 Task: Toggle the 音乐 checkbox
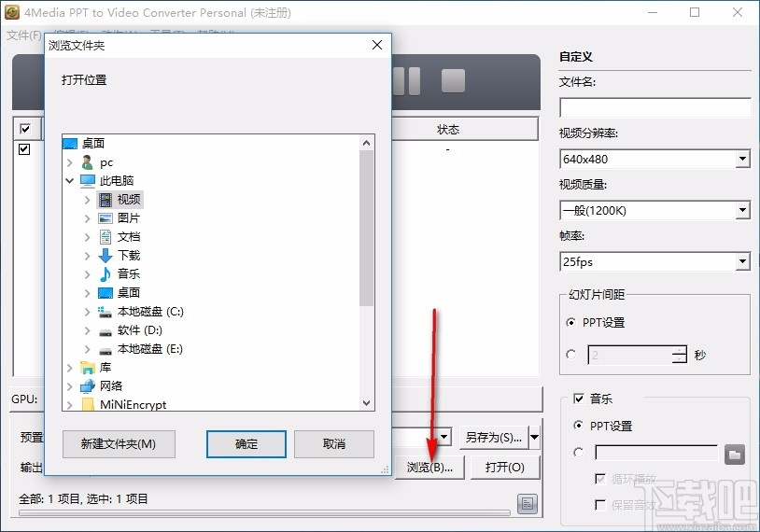coord(579,399)
